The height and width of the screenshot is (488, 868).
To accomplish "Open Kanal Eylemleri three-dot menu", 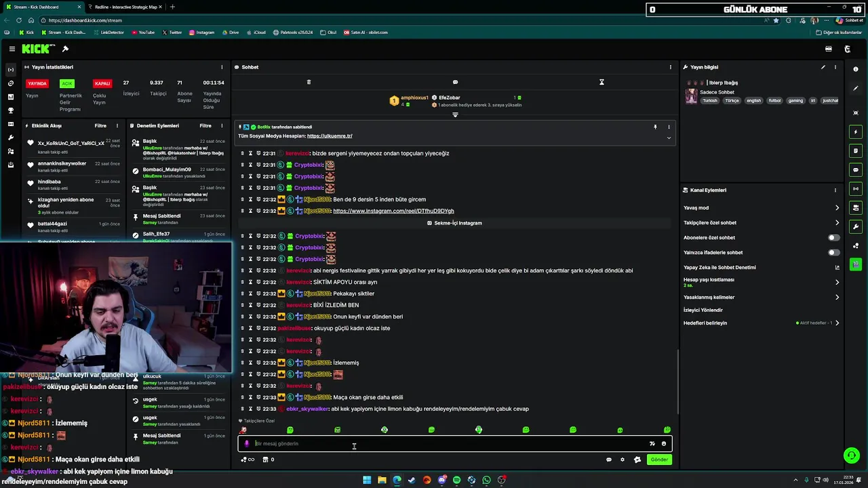I will [x=835, y=190].
